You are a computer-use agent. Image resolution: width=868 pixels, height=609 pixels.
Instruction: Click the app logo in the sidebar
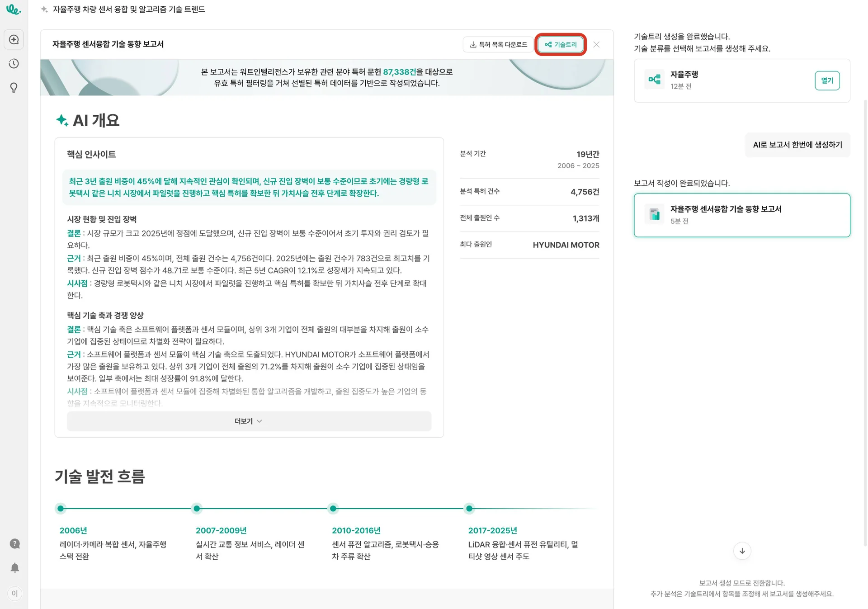tap(14, 9)
